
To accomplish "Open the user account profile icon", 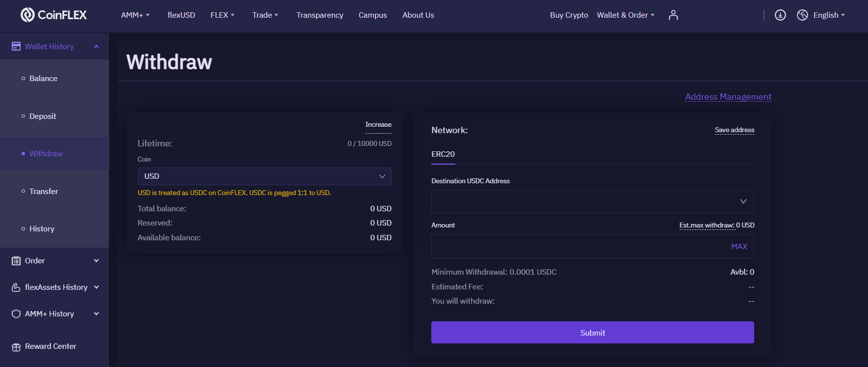I will [x=673, y=15].
